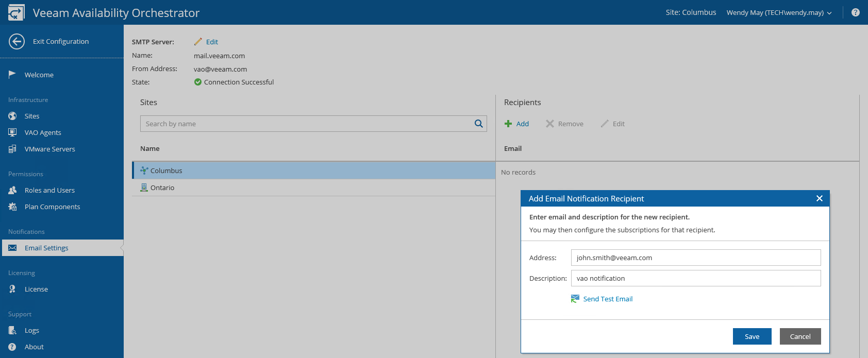Click the Plan Components icon
The height and width of the screenshot is (358, 868).
[x=12, y=207]
